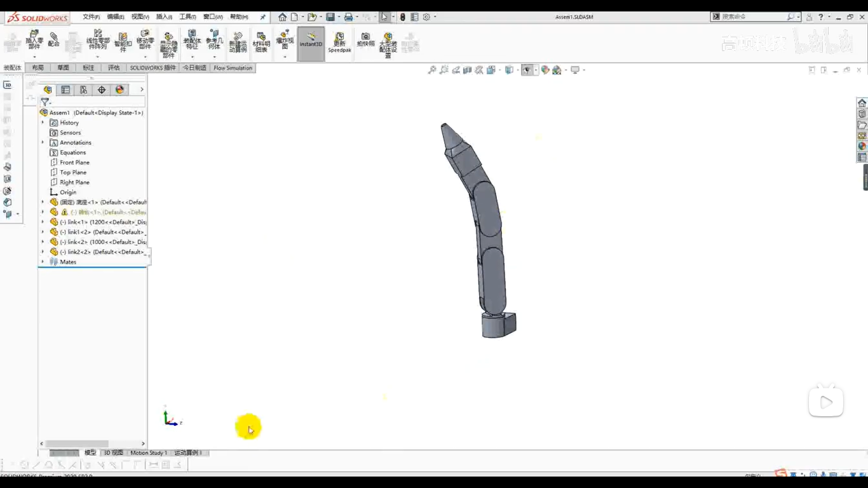
Task: Open the Bill of Materials (材料明细表) tool
Action: [x=261, y=43]
